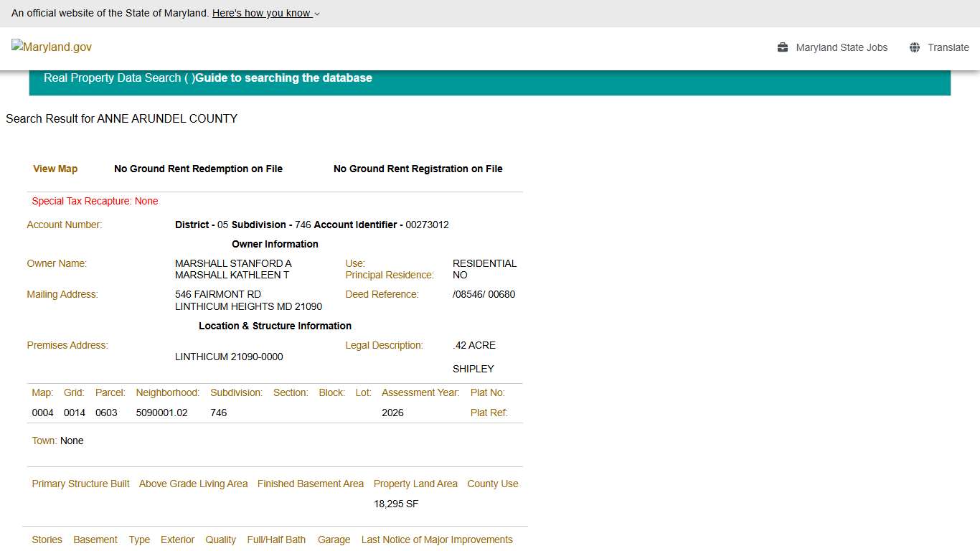Click the Primary Structure Built header
This screenshot has height=551, width=980.
click(80, 484)
